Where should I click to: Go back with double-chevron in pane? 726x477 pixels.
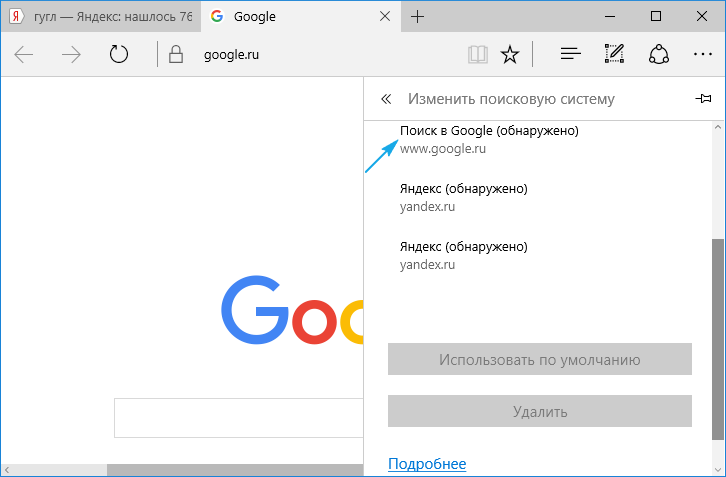386,99
